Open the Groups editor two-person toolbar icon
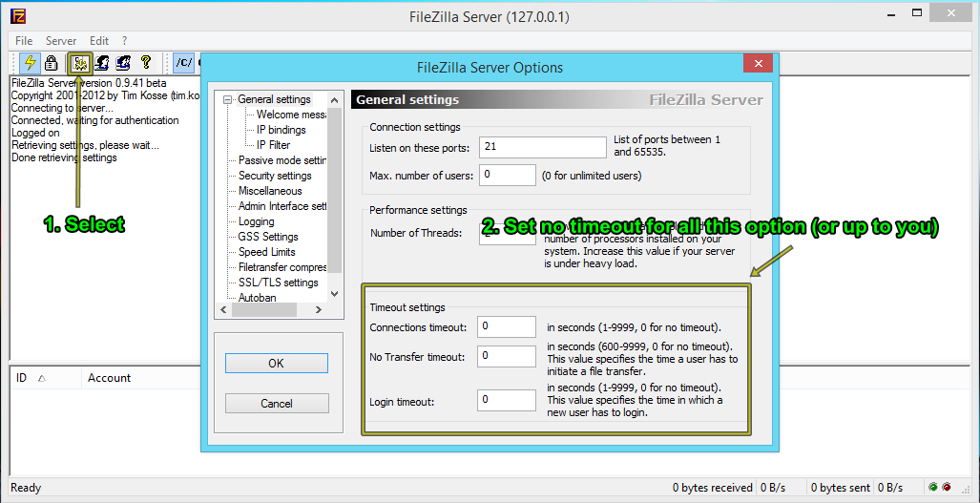The image size is (980, 503). pos(123,62)
